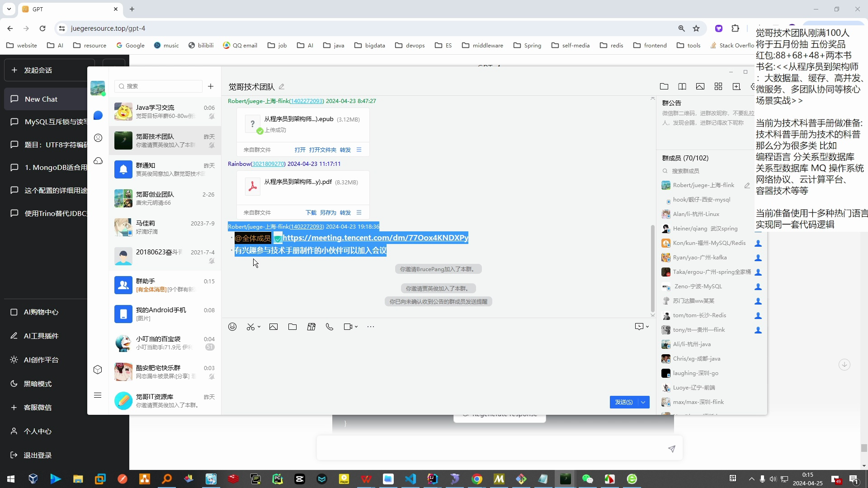Open the group album picture icon in header
This screenshot has width=868, height=488.
point(700,86)
